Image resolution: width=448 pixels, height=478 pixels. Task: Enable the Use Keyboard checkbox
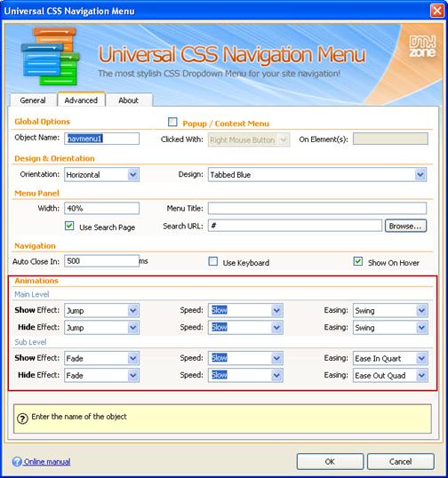click(x=212, y=261)
